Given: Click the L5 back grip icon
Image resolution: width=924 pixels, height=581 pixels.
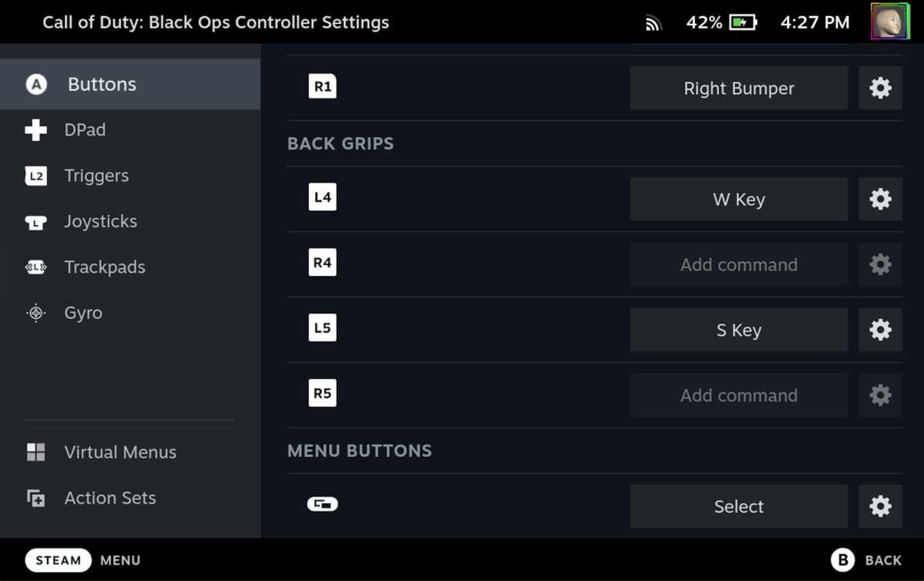Looking at the screenshot, I should 323,328.
